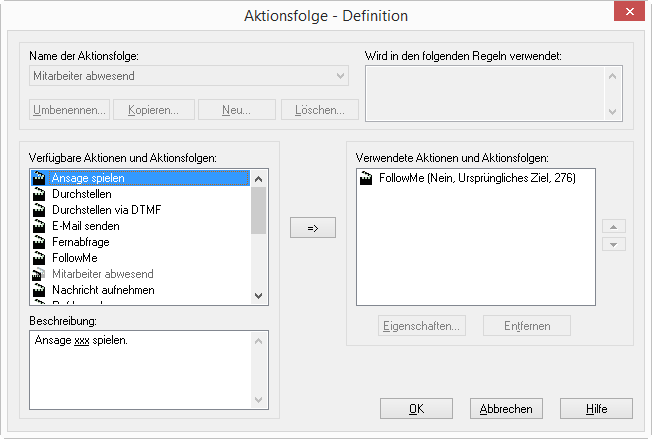This screenshot has width=652, height=439.
Task: Open the Name der Aktionsfolge dropdown
Action: pyautogui.click(x=340, y=76)
